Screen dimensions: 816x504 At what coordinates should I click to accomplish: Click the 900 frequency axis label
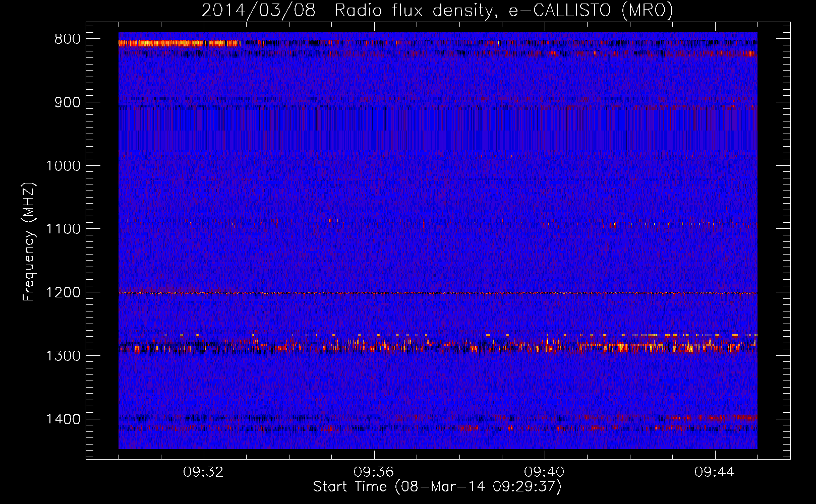pos(67,102)
